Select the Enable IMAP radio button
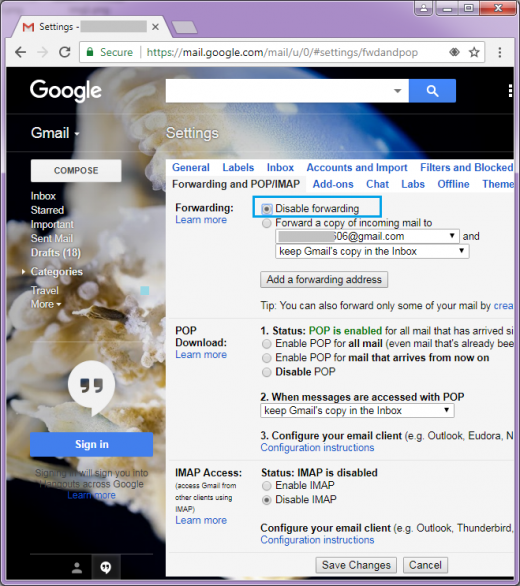Screen dimensions: 520x586 (267, 486)
